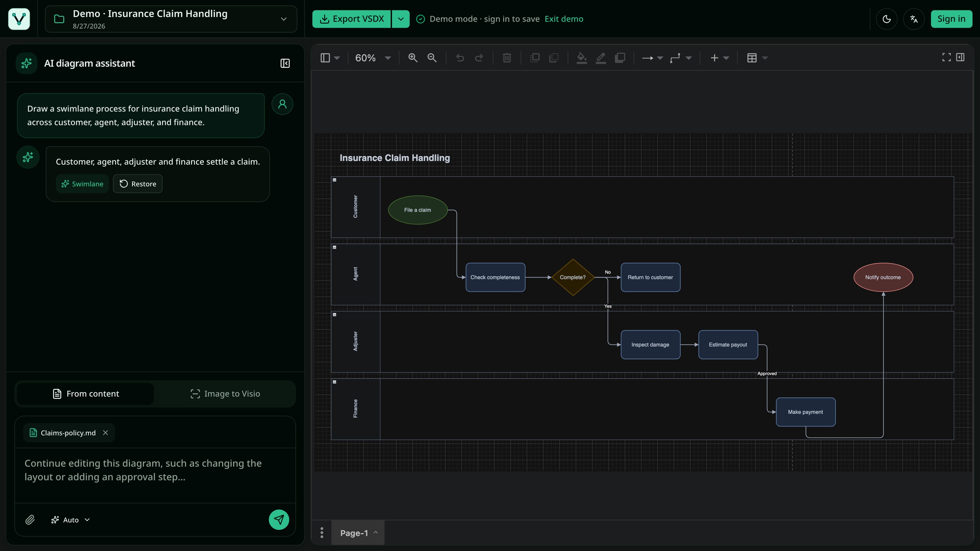Click the fullscreen icon in canvas toolbar
980x551 pixels.
946,58
